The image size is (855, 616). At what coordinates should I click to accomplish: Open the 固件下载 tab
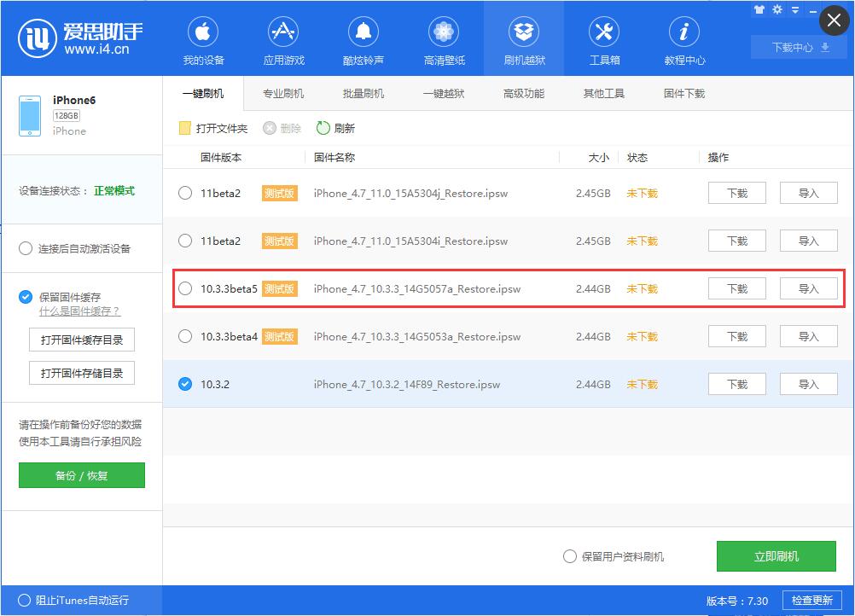pyautogui.click(x=683, y=94)
